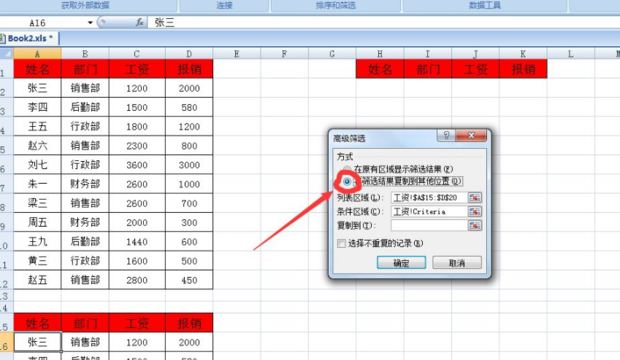The width and height of the screenshot is (620, 360).
Task: Click the 列表区域 range input field
Action: coord(429,197)
